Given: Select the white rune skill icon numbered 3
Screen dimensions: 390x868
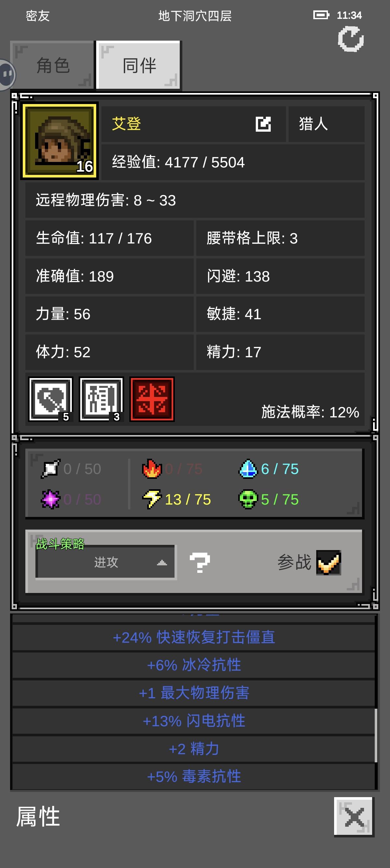Looking at the screenshot, I should (x=101, y=399).
